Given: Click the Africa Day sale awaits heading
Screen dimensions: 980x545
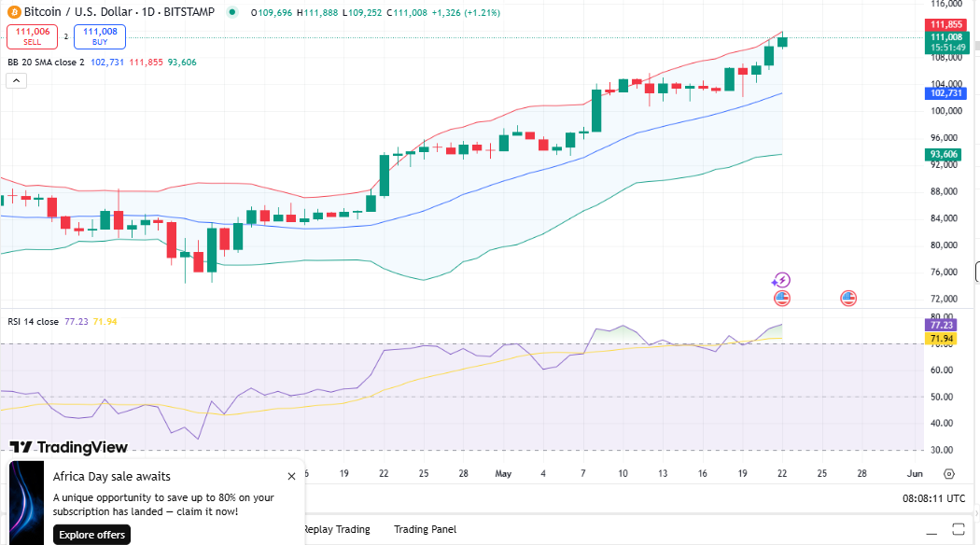Looking at the screenshot, I should [x=112, y=476].
